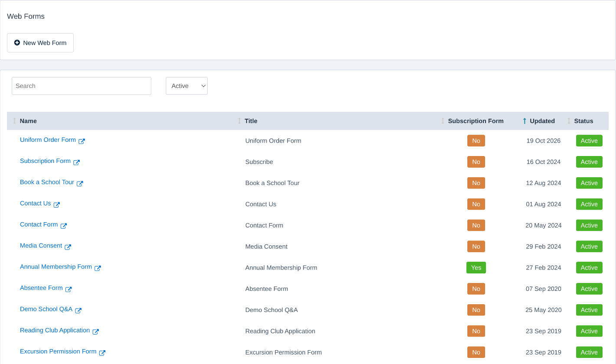Select the date 16 Oct 2024
The width and height of the screenshot is (616, 364).
544,162
